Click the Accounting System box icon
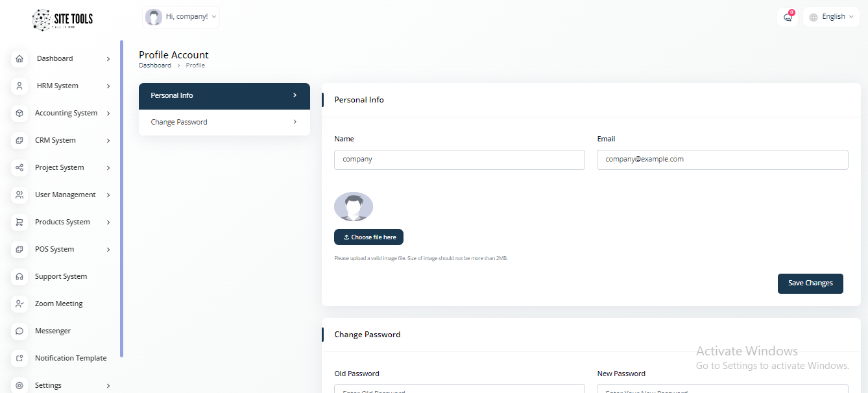Viewport: 868px width, 393px height. pos(19,113)
